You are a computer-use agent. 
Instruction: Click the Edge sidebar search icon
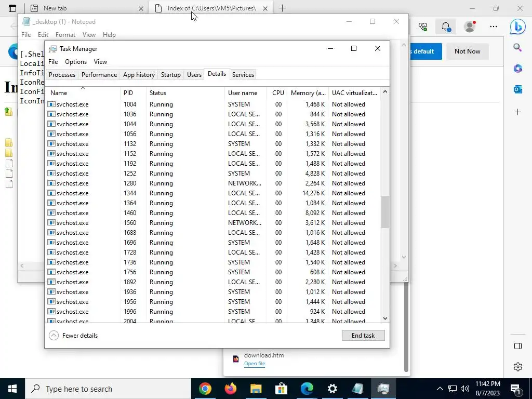(517, 47)
